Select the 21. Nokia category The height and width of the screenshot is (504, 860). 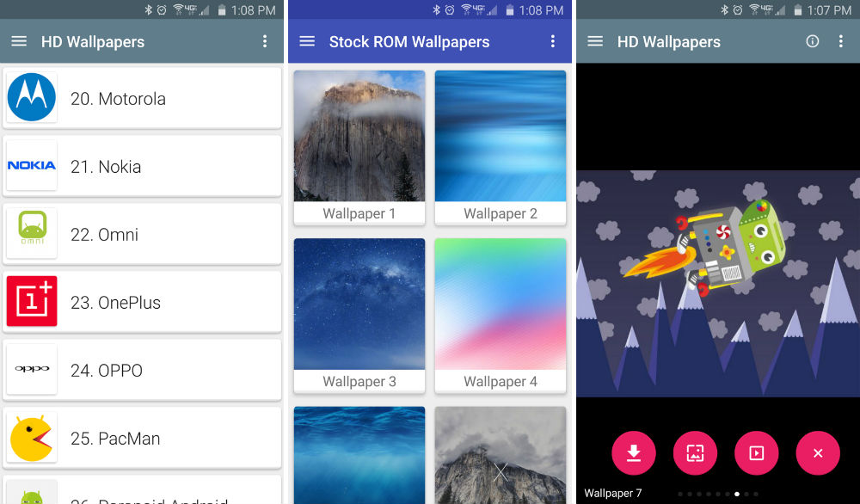(x=143, y=166)
